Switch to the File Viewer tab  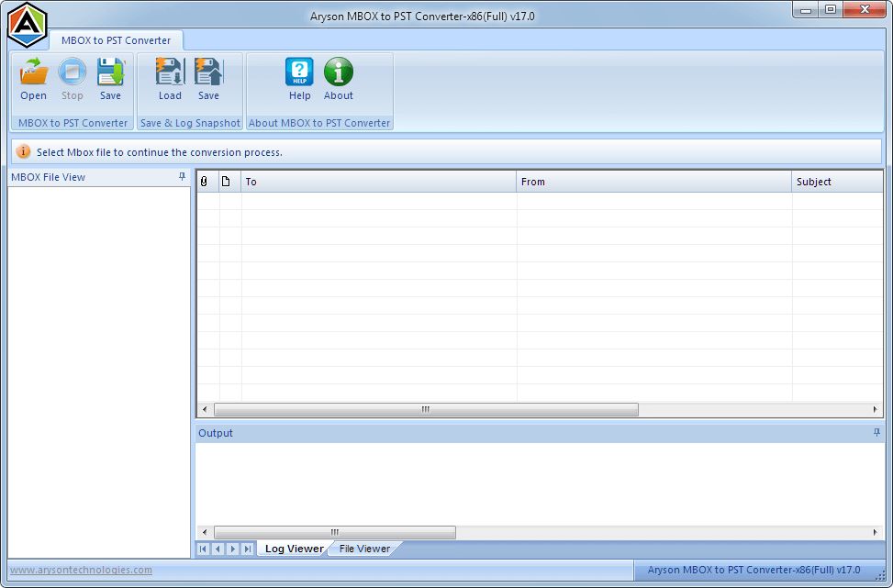click(364, 549)
